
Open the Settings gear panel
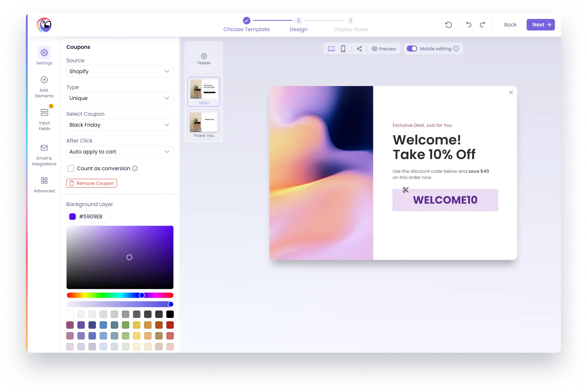tap(44, 53)
